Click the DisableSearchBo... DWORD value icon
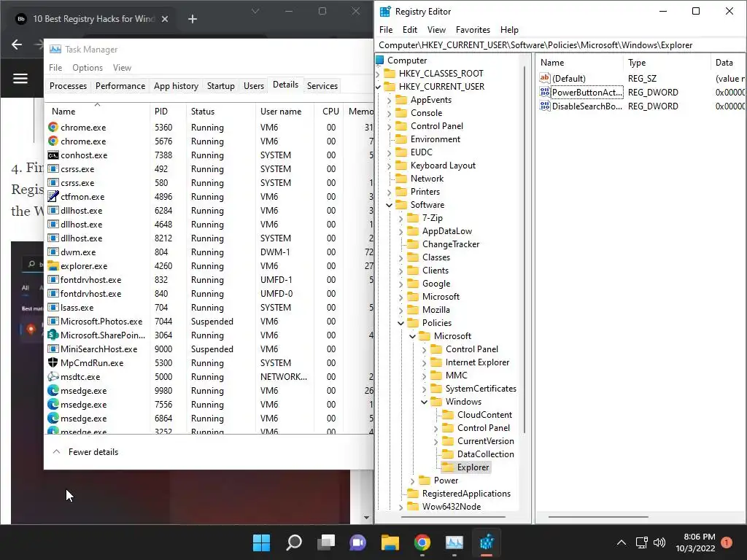This screenshot has height=560, width=747. 544,106
